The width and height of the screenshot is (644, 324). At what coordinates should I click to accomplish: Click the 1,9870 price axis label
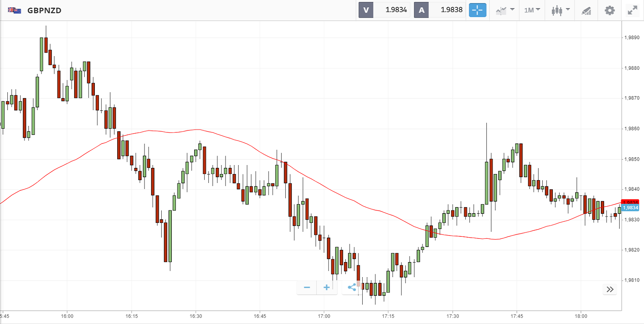click(x=632, y=98)
